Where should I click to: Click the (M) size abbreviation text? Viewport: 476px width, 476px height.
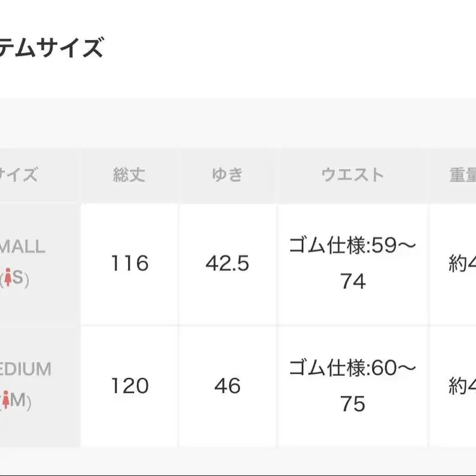pyautogui.click(x=15, y=401)
